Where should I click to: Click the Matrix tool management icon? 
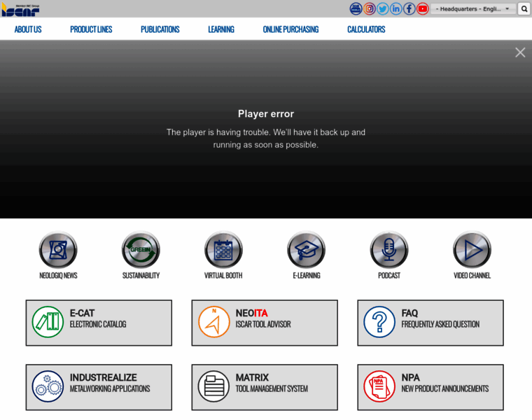213,386
